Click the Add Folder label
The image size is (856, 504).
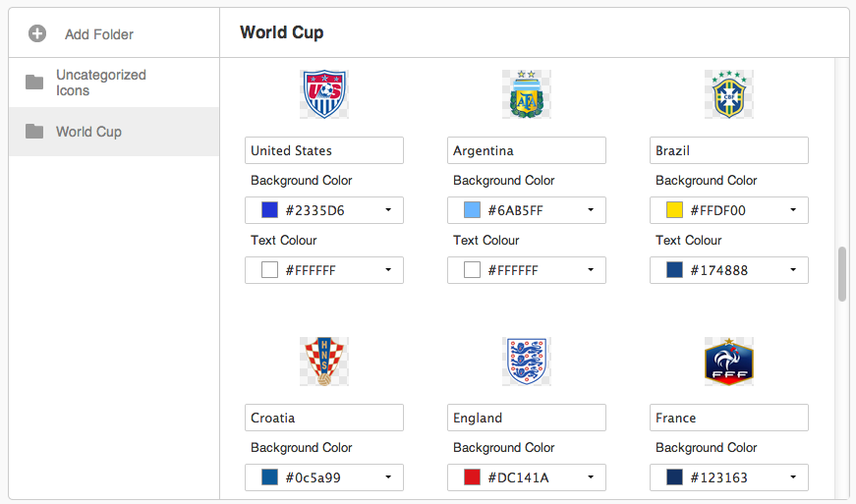click(99, 34)
